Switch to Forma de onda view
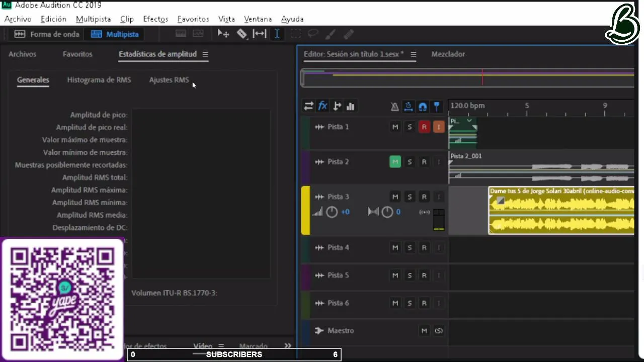The width and height of the screenshot is (644, 362). (x=47, y=34)
